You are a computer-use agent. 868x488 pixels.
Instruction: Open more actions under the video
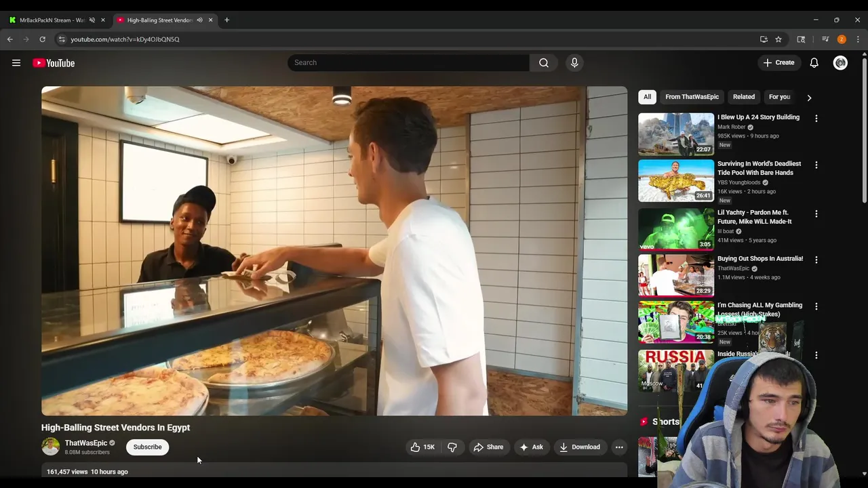point(619,447)
